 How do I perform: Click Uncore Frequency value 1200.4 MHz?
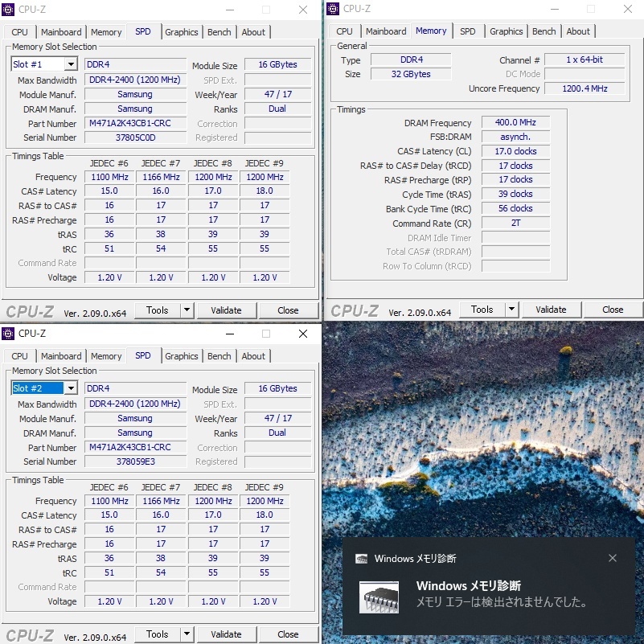click(585, 88)
